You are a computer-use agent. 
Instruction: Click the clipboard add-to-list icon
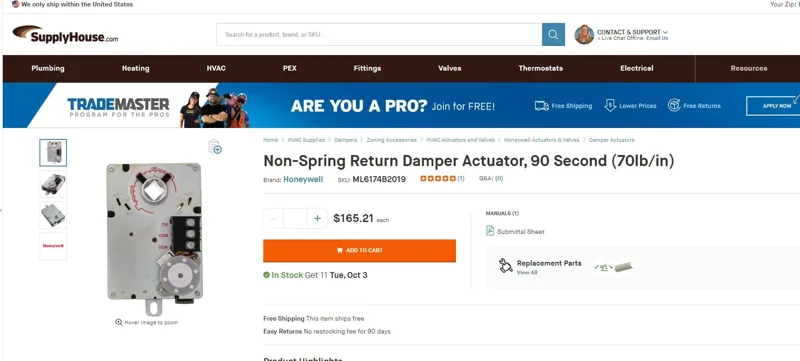point(215,146)
